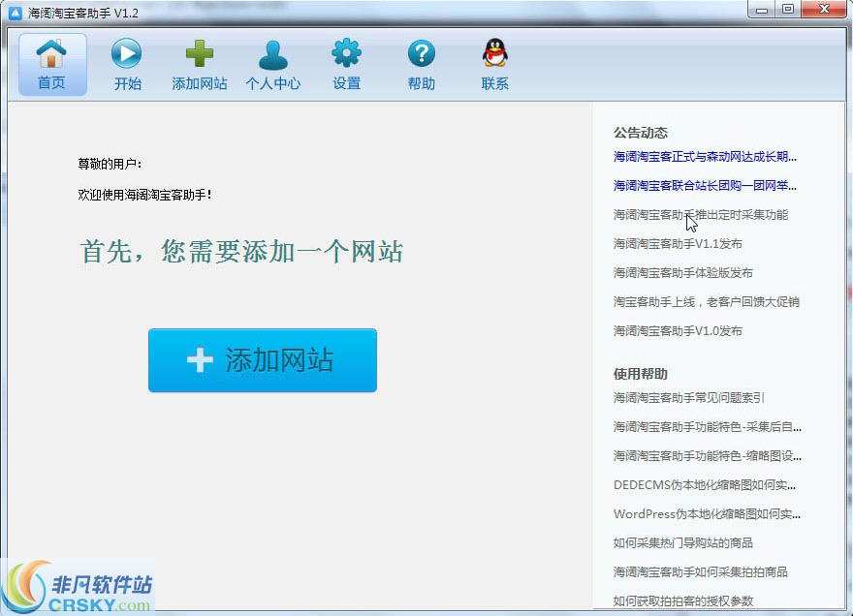Open help link 海阔淘宝客助手功能特色-采集后自...

point(708,427)
